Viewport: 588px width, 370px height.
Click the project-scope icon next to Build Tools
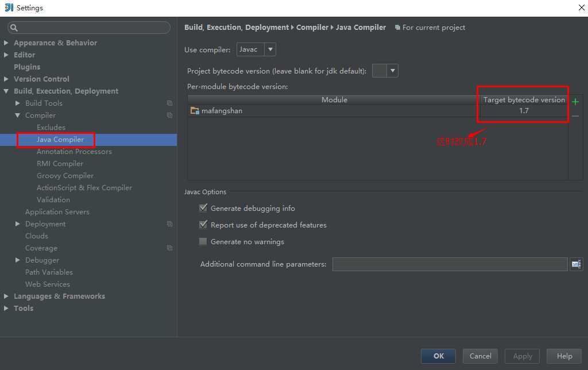pyautogui.click(x=169, y=103)
